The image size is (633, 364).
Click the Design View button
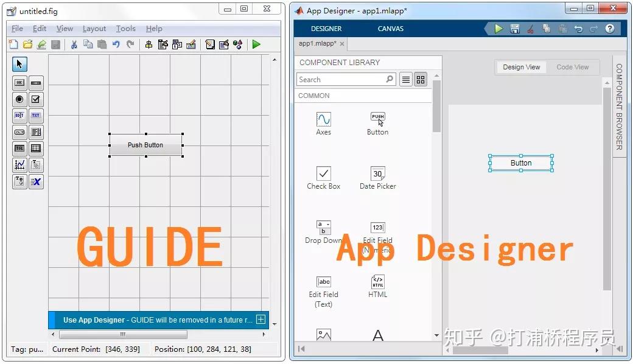[x=521, y=67]
